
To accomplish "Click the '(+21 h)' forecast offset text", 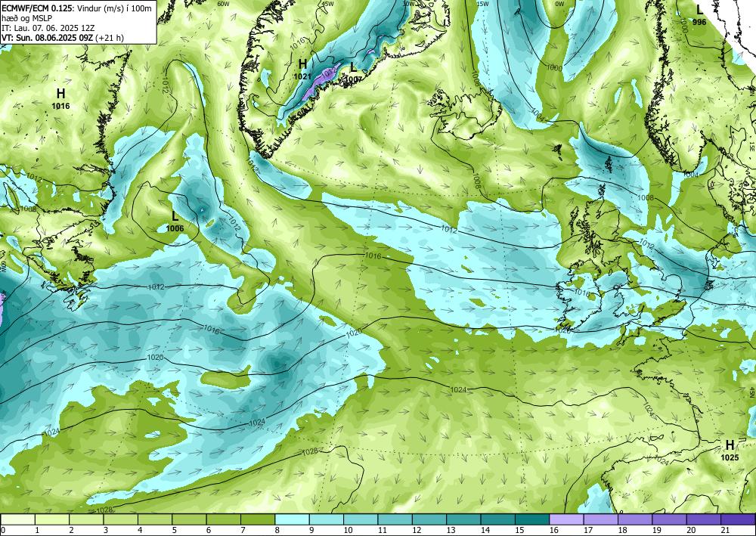I will coord(110,38).
